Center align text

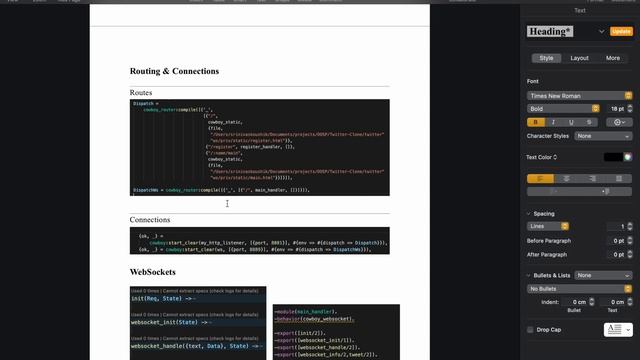(x=567, y=179)
